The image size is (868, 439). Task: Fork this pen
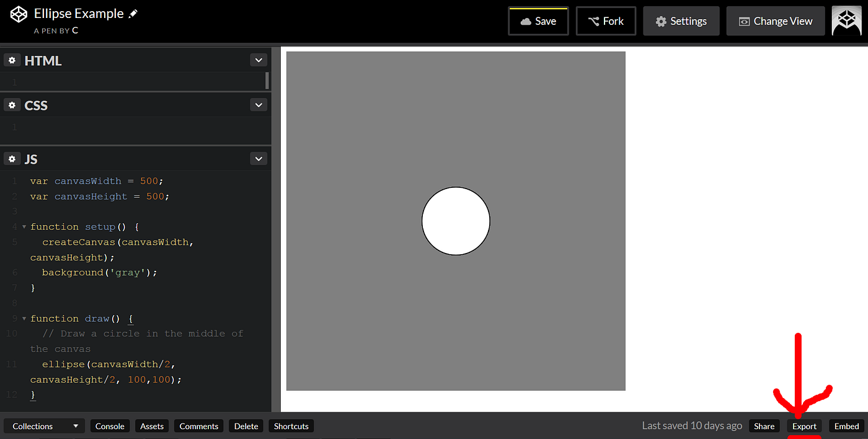click(x=606, y=20)
